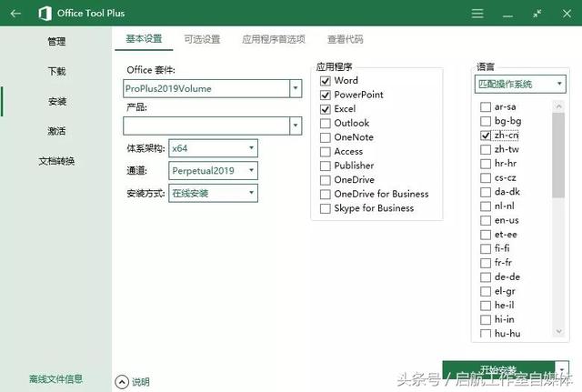Screen dimensions: 582x392
Task: Open the 通道 Perpetual2019 channel dropdown
Action: point(213,171)
